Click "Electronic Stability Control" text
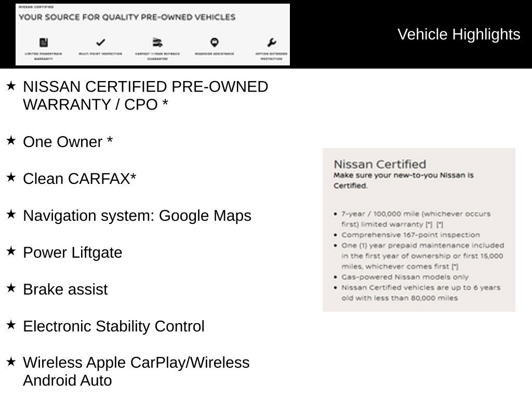Viewport: 532px width, 399px height. pyautogui.click(x=114, y=326)
